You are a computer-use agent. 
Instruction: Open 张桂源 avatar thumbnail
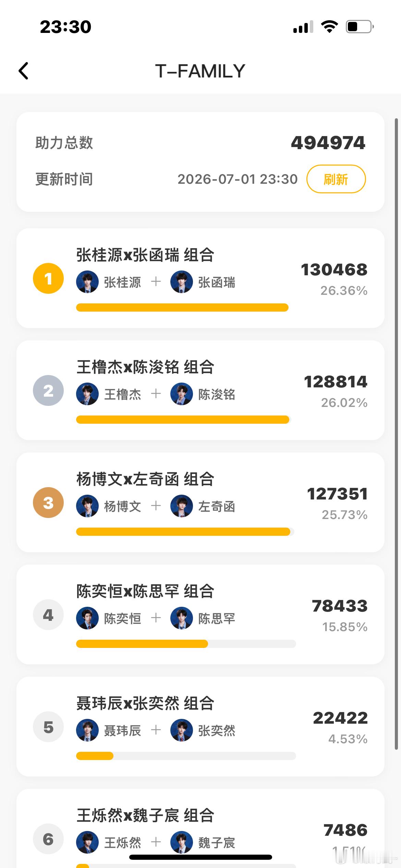[x=87, y=282]
